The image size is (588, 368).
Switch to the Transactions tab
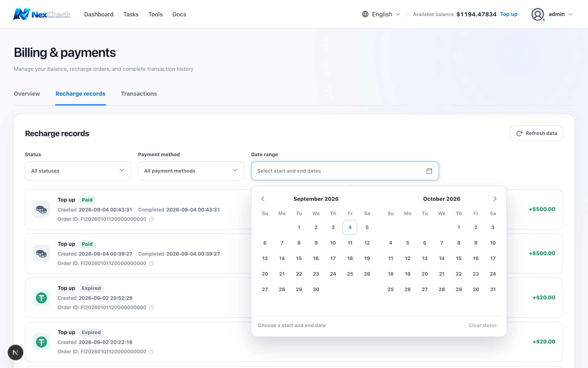coord(139,94)
